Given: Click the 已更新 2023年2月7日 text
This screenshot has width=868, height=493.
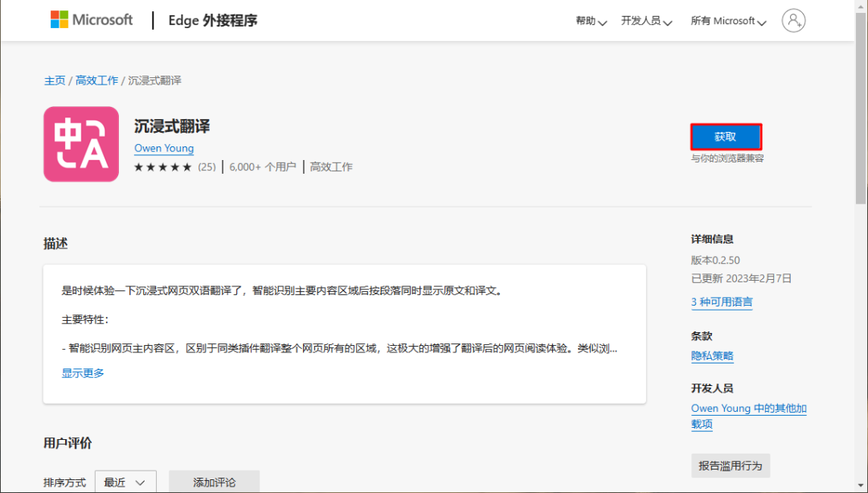Looking at the screenshot, I should (741, 278).
